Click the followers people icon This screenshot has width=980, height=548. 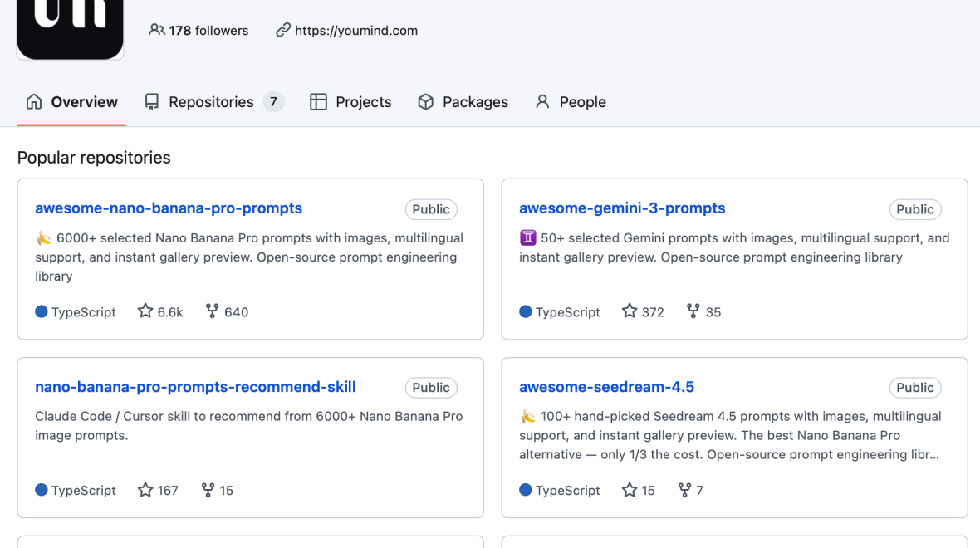tap(156, 30)
